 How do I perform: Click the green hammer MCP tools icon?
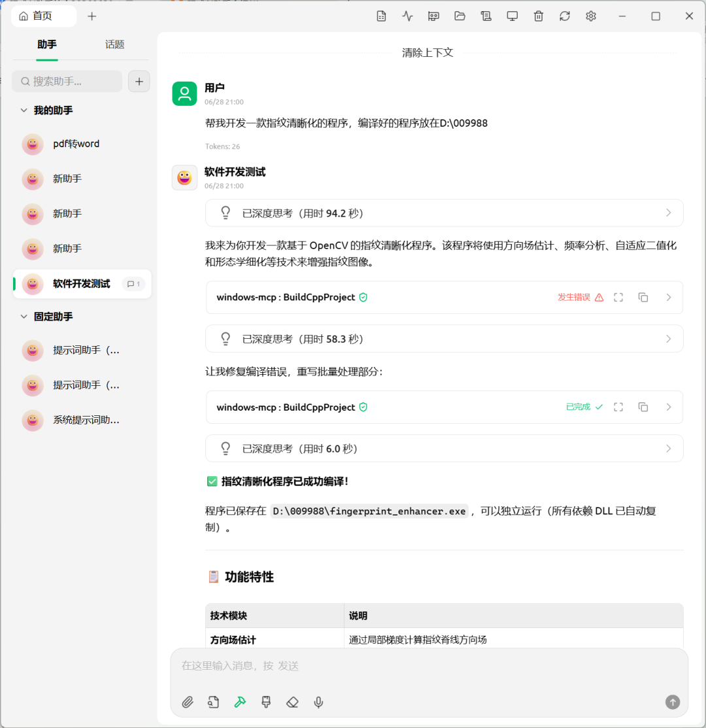click(240, 702)
